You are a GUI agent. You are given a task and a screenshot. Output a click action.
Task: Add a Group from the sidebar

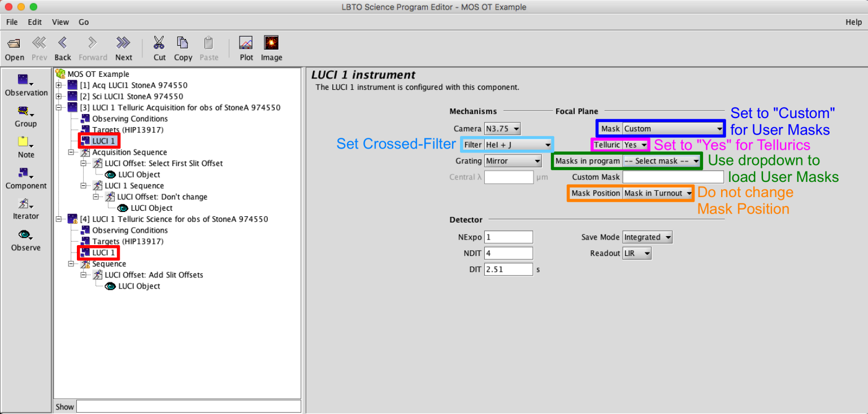click(x=25, y=116)
